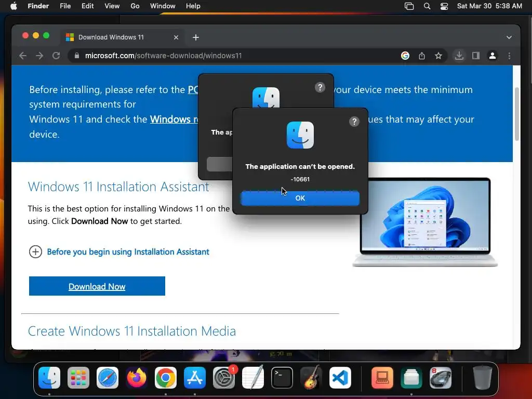Click the microsoft.com address bar
Image resolution: width=532 pixels, height=399 pixels.
pyautogui.click(x=234, y=56)
